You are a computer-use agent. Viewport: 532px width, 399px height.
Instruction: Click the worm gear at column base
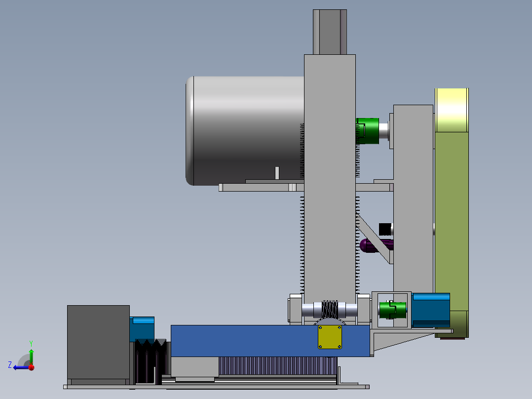pyautogui.click(x=330, y=309)
